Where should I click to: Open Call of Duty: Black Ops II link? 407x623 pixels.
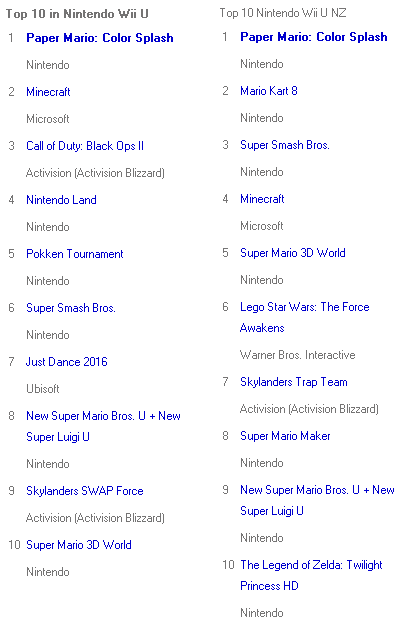(x=85, y=146)
